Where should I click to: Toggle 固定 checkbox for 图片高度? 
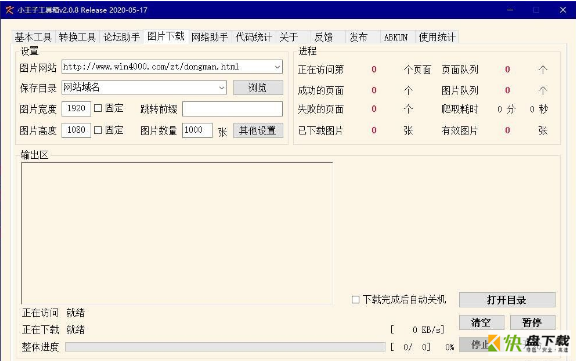98,130
